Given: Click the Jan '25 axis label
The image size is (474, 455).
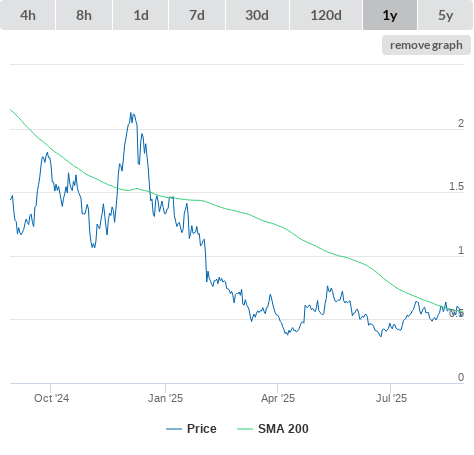Looking at the screenshot, I should [x=166, y=398].
